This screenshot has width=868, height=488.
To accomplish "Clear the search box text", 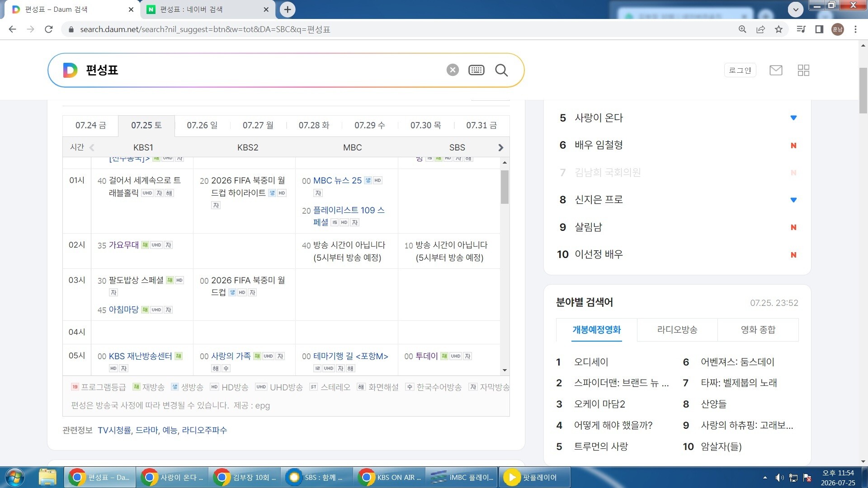I will click(453, 70).
